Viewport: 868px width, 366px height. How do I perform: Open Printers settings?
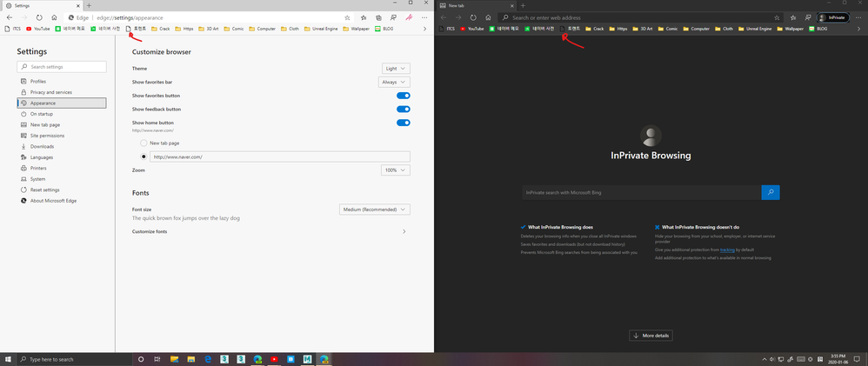click(62, 168)
